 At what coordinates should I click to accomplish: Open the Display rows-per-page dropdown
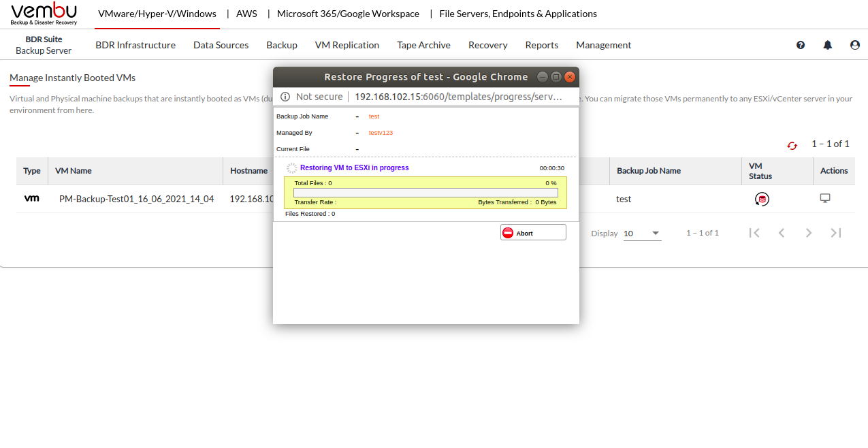point(642,234)
